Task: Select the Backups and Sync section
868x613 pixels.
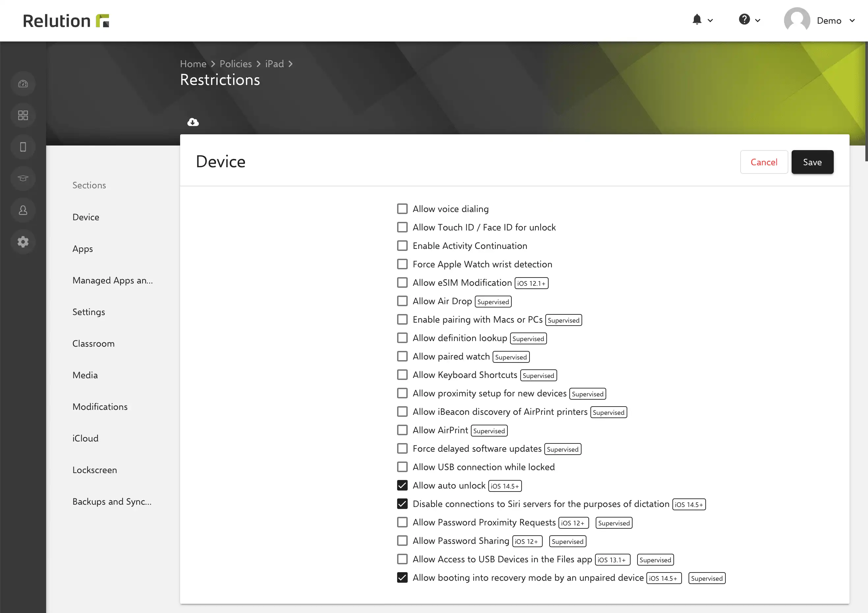Action: 112,501
